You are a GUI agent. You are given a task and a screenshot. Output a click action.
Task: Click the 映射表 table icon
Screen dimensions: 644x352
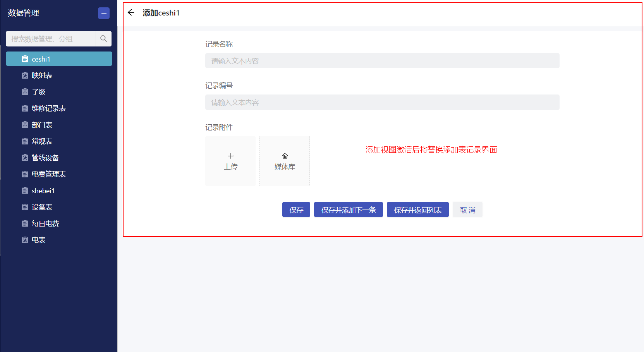[25, 76]
